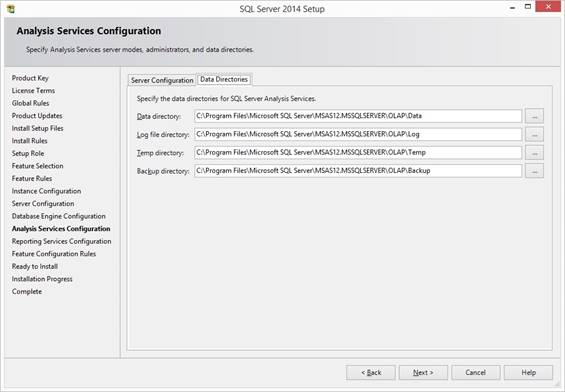
Task: Select the Installation Progress step
Action: point(42,280)
